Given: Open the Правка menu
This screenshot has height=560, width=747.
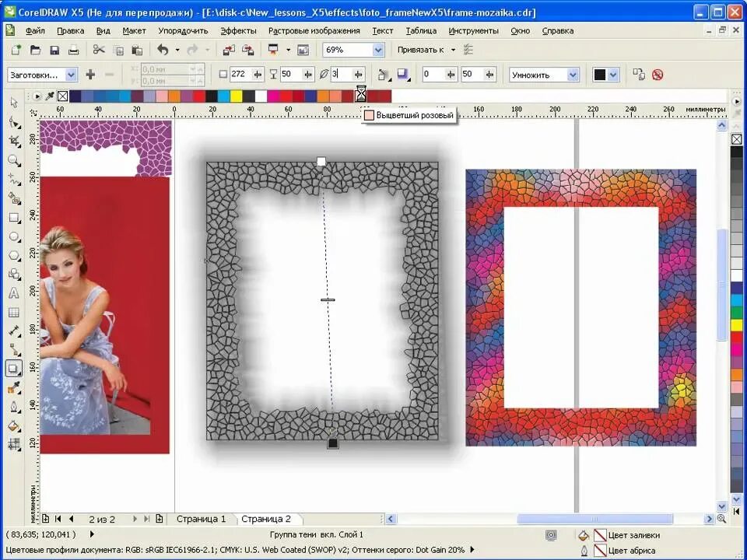Looking at the screenshot, I should click(x=71, y=30).
